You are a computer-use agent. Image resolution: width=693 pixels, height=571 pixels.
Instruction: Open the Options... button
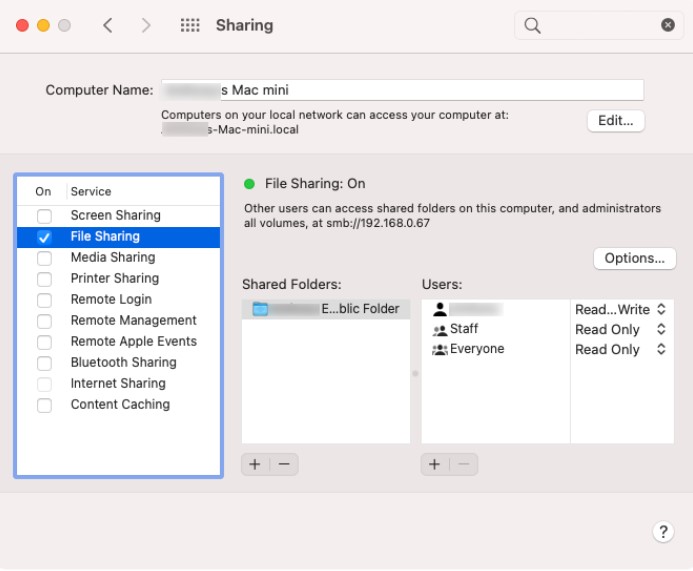[x=635, y=258]
